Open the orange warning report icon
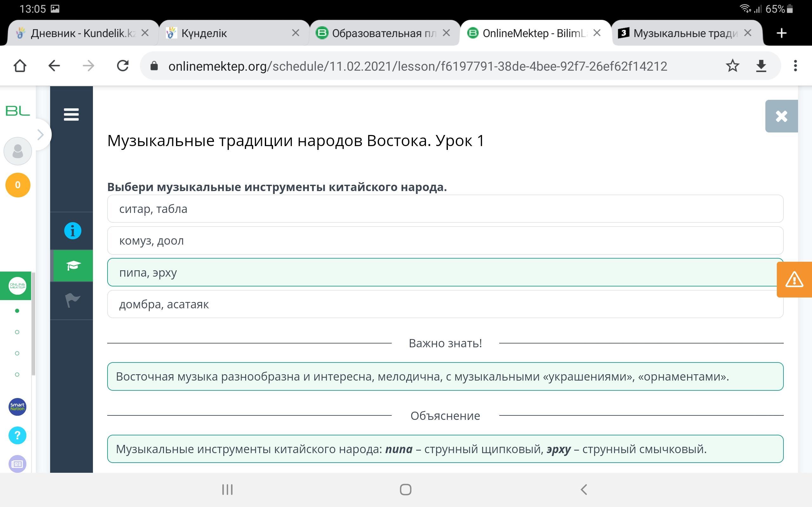The width and height of the screenshot is (812, 507). coord(794,279)
